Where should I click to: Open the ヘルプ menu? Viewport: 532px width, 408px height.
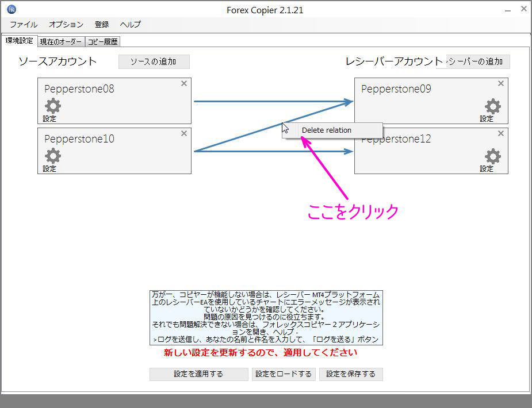[129, 25]
